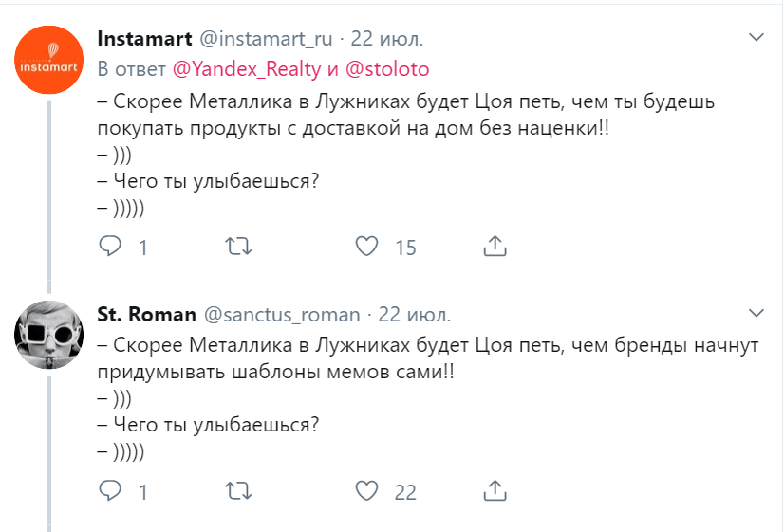Reply to the Instamart tweet
Screen dimensions: 784x532
111,247
